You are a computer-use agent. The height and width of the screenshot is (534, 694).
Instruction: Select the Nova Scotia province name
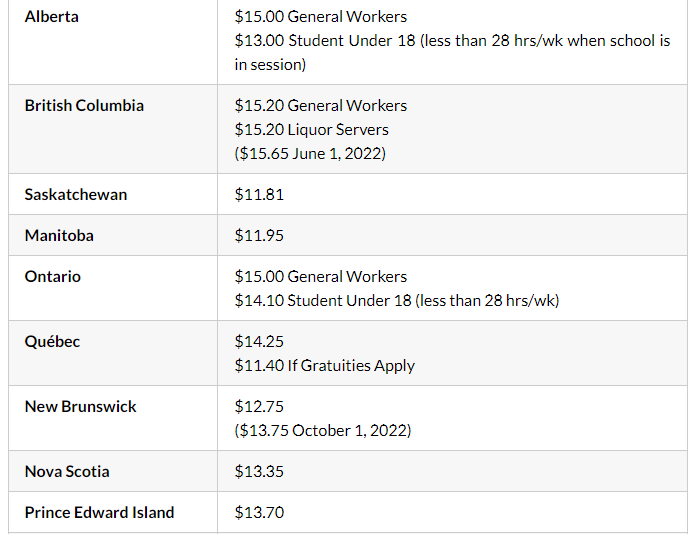pos(67,472)
